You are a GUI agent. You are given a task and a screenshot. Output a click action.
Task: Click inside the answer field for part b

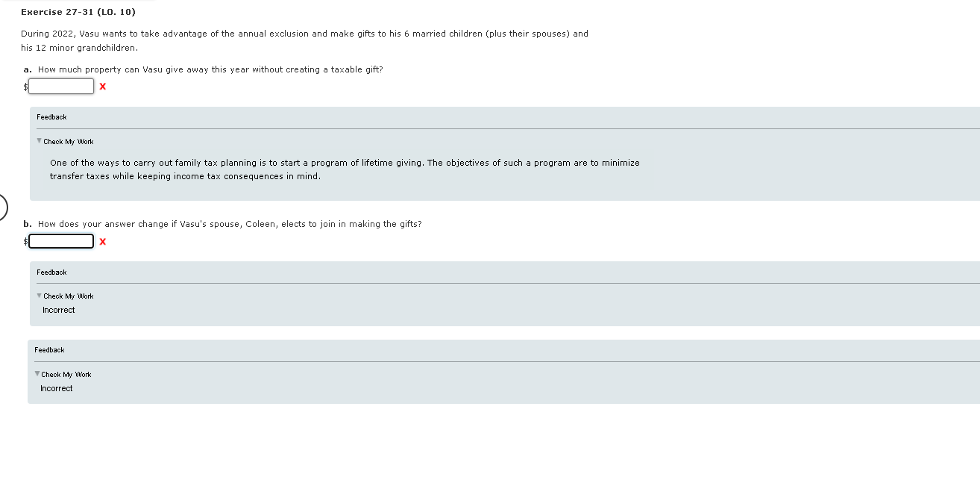[60, 240]
